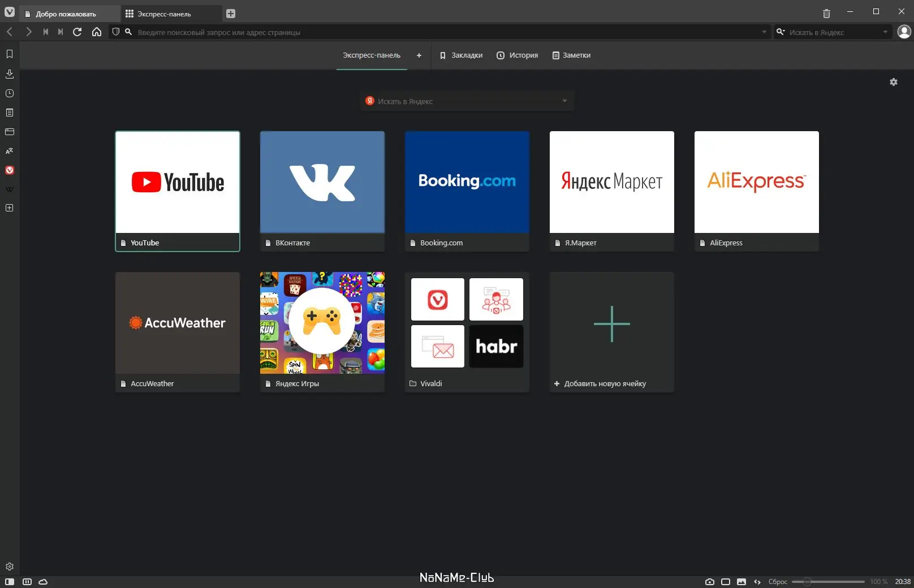Expand the start page Yandex search dropdown
Viewport: 914px width, 588px height.
point(564,101)
